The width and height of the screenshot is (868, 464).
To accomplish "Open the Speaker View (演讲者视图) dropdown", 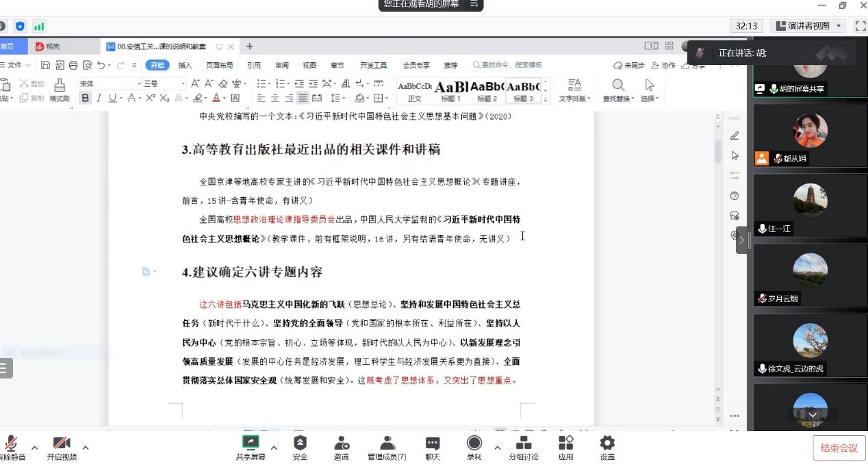I will tap(808, 26).
